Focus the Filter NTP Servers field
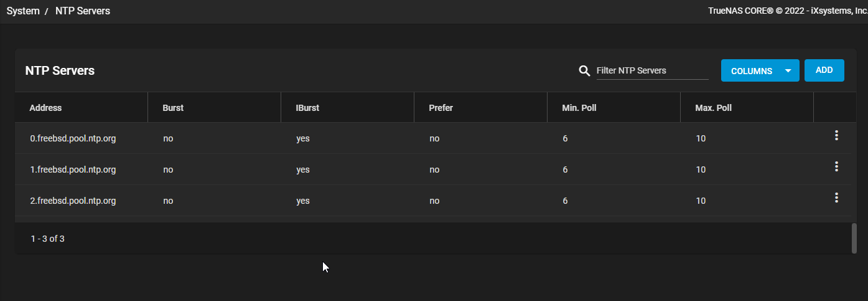Viewport: 868px width, 301px height. 652,70
